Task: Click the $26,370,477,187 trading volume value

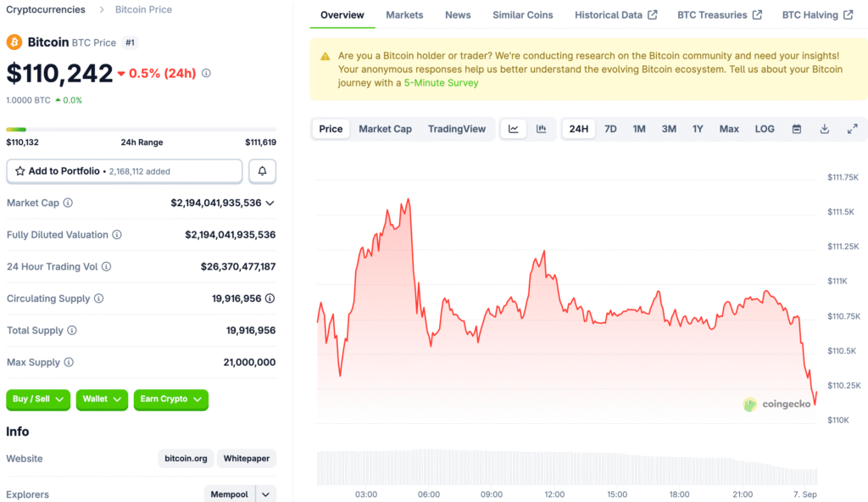Action: tap(238, 266)
